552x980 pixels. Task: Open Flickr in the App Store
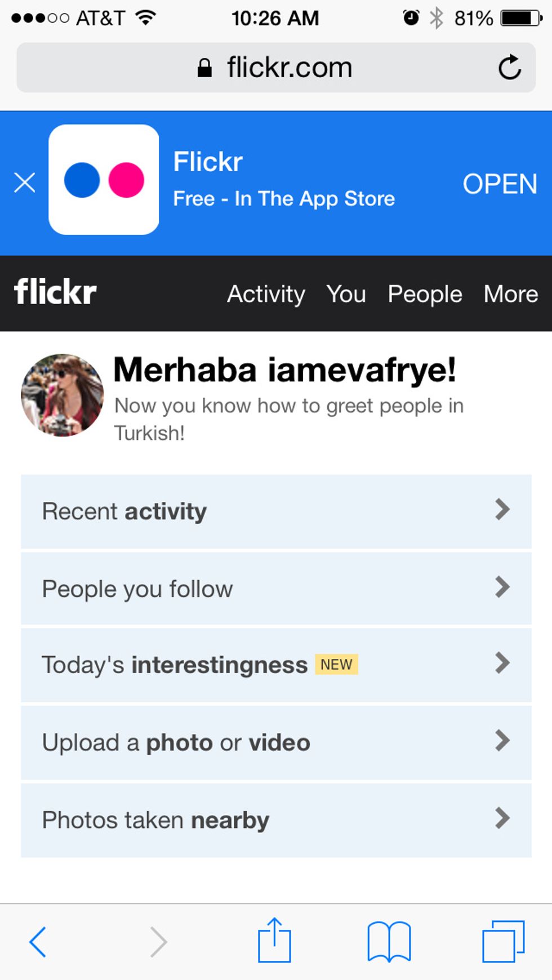(500, 184)
